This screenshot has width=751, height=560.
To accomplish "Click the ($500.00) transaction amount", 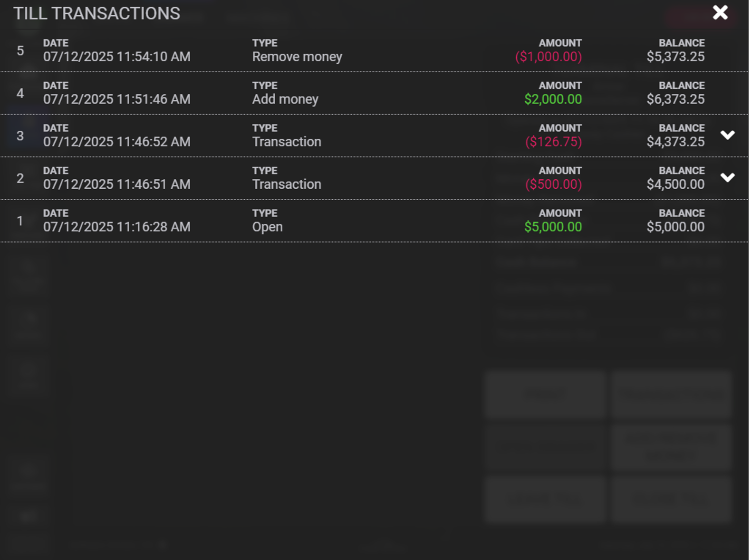I will 553,184.
